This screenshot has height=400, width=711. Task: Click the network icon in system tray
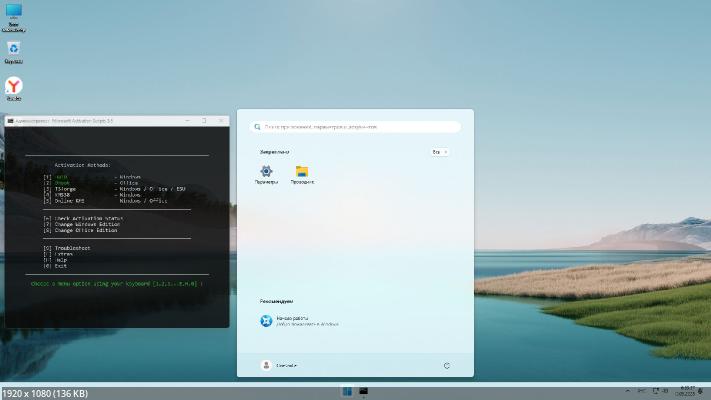pyautogui.click(x=653, y=391)
